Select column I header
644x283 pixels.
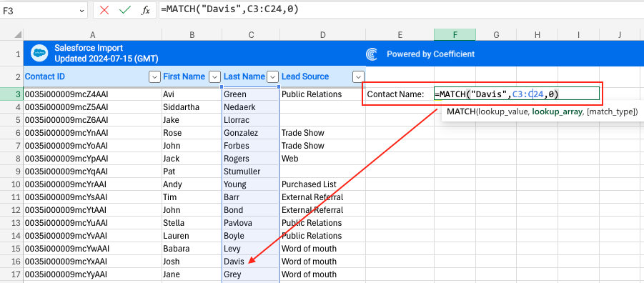coord(578,35)
